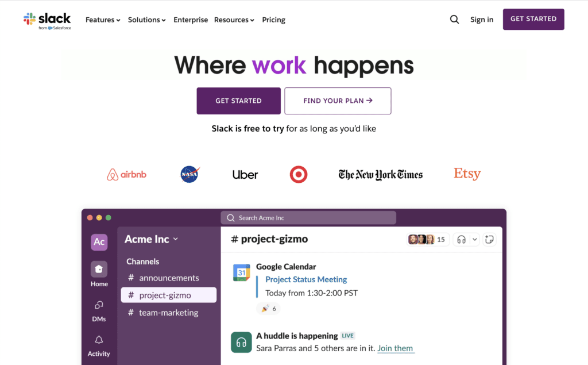Click the FIND YOUR PLAN link
The width and height of the screenshot is (588, 365).
tap(338, 101)
